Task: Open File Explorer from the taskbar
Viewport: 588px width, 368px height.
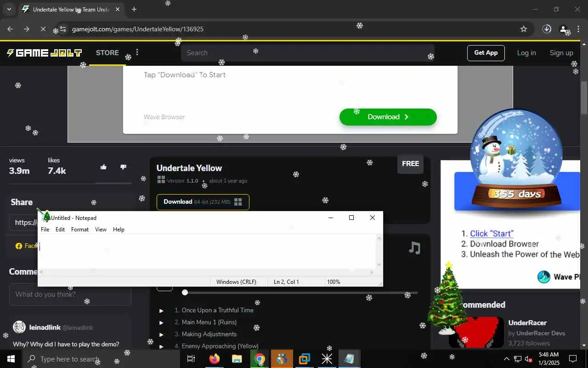Action: (x=237, y=359)
